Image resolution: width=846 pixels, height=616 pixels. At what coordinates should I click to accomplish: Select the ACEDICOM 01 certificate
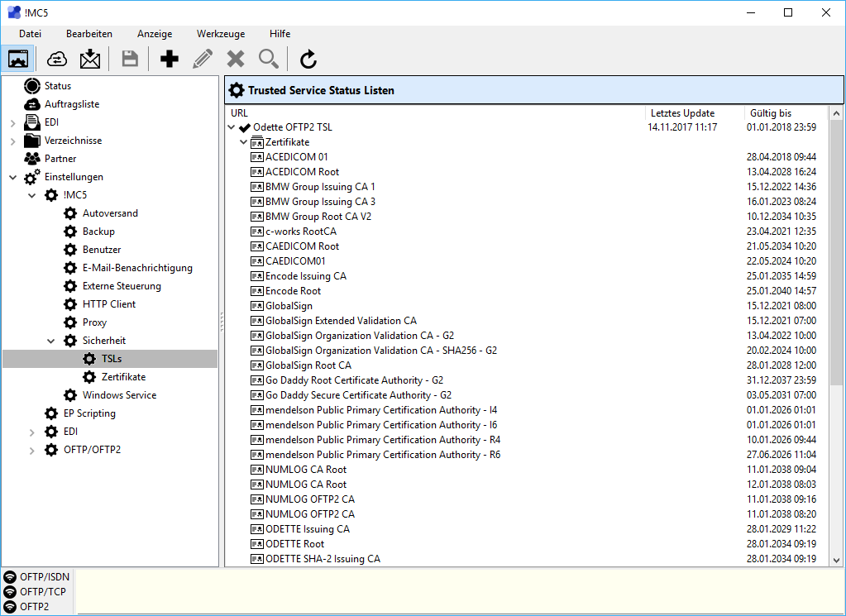point(296,157)
